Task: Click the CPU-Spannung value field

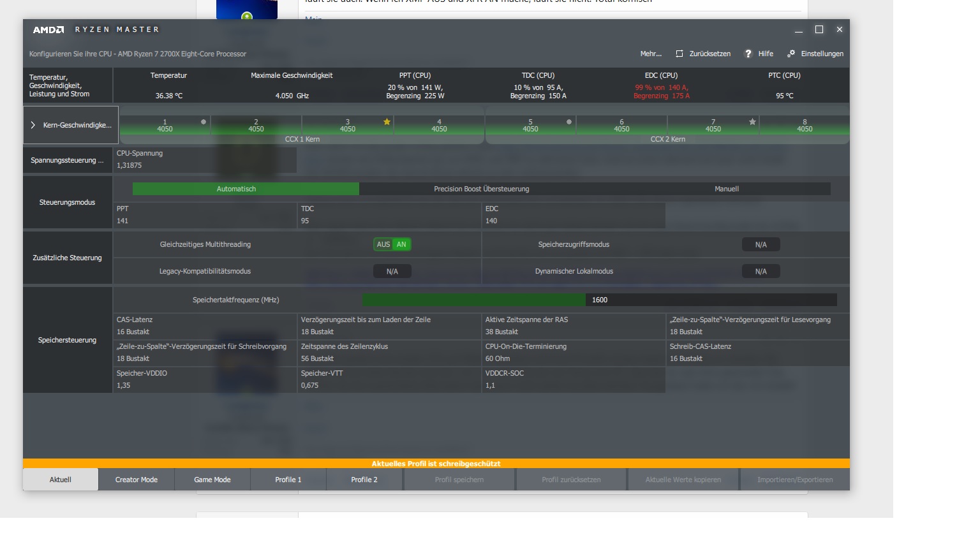Action: [205, 159]
